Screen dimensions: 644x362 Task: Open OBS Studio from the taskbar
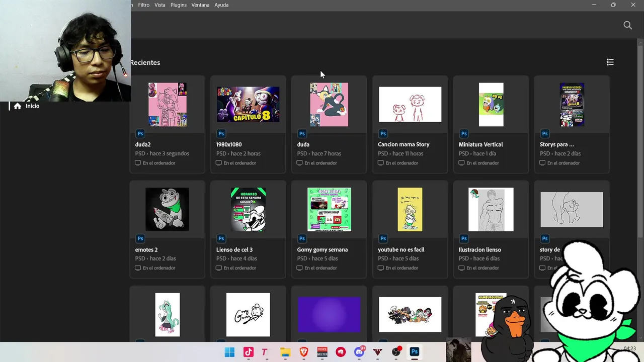pos(396,352)
